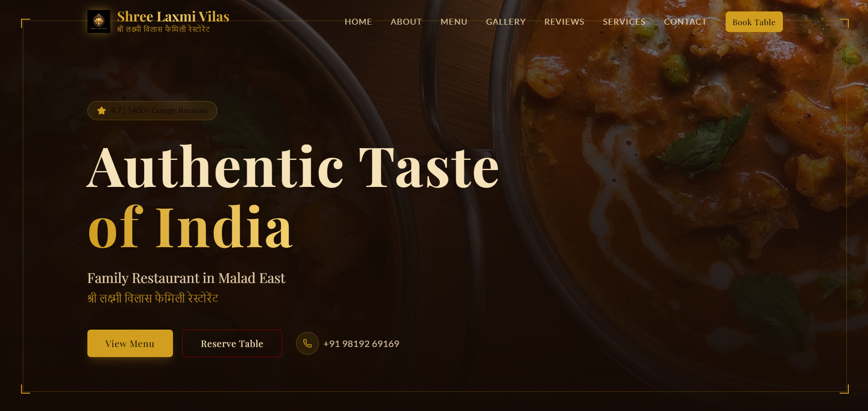Click the Reserve Table button
Viewport: 868px width, 411px height.
(x=232, y=343)
